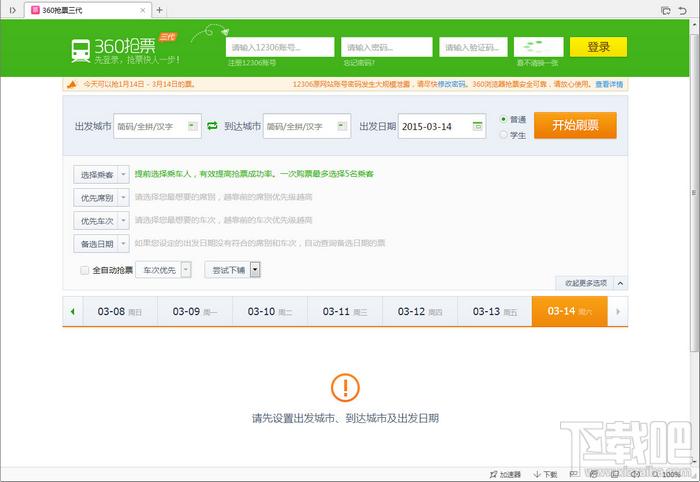Click 收起更多选项 to collapse options
This screenshot has width=700, height=482.
click(586, 283)
